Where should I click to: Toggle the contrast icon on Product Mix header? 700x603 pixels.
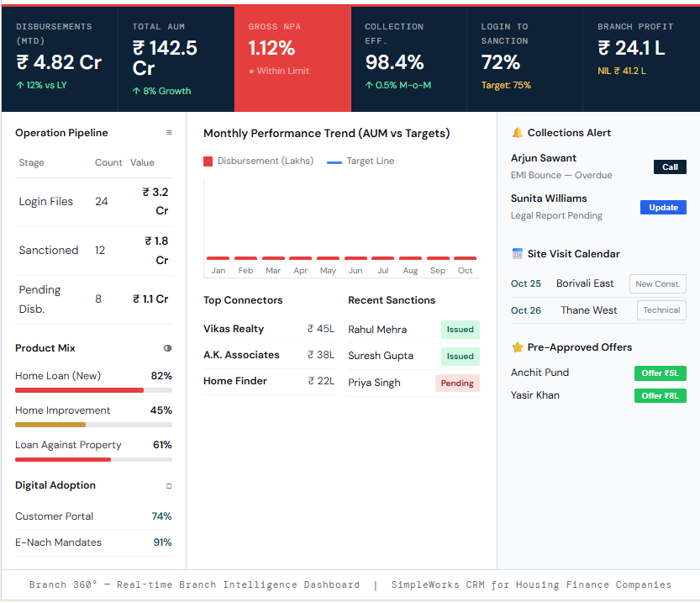pos(167,347)
